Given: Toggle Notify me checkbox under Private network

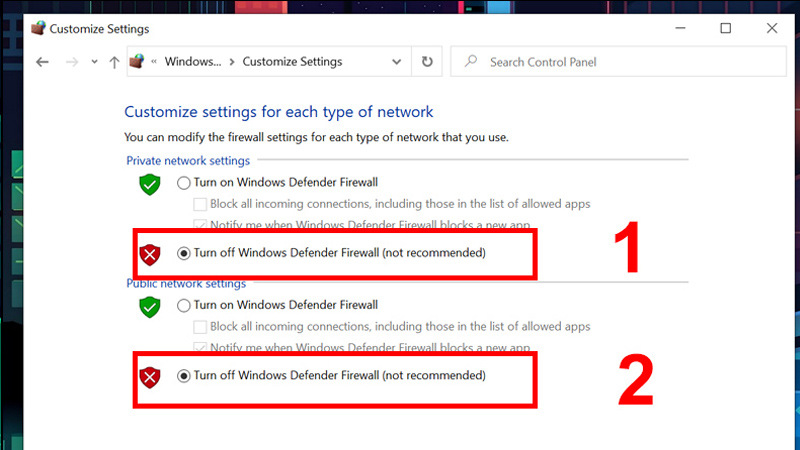Looking at the screenshot, I should point(200,224).
